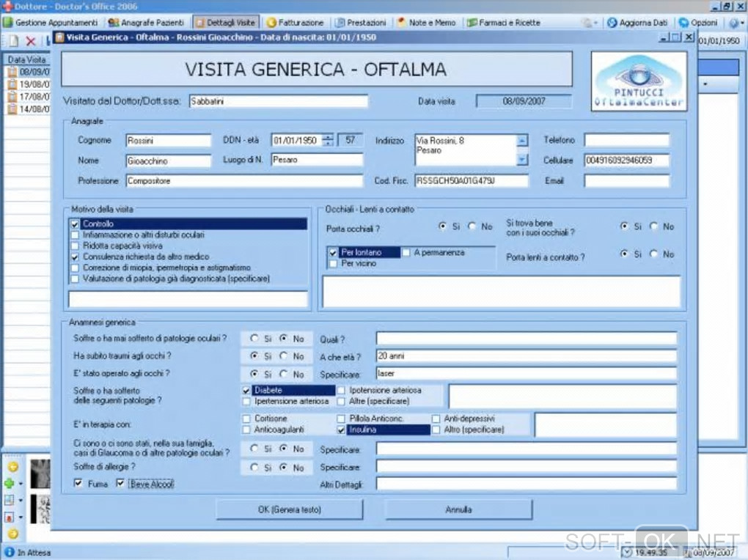Click the Cod. Fisc. field

click(472, 181)
